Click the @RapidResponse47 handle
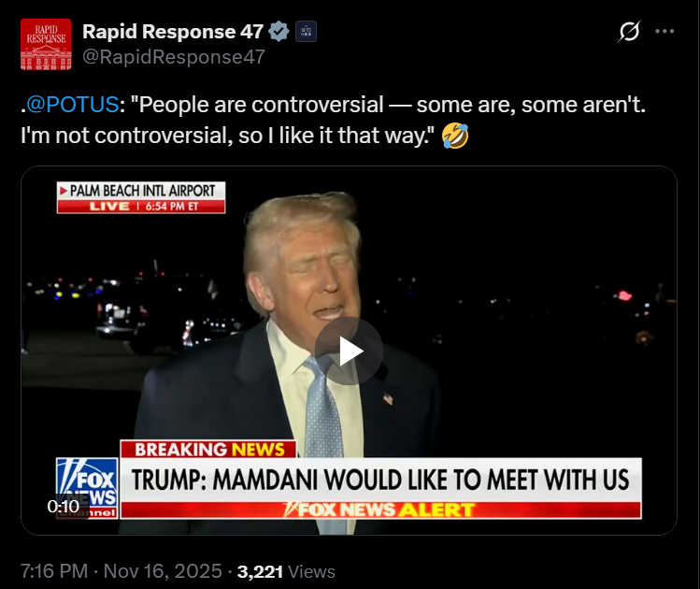The width and height of the screenshot is (700, 589). coord(174,56)
